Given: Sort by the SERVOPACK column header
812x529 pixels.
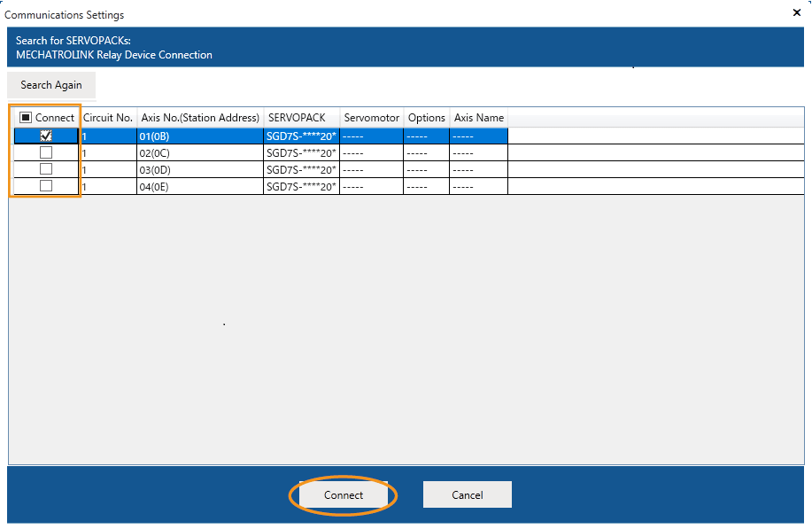Looking at the screenshot, I should (297, 118).
